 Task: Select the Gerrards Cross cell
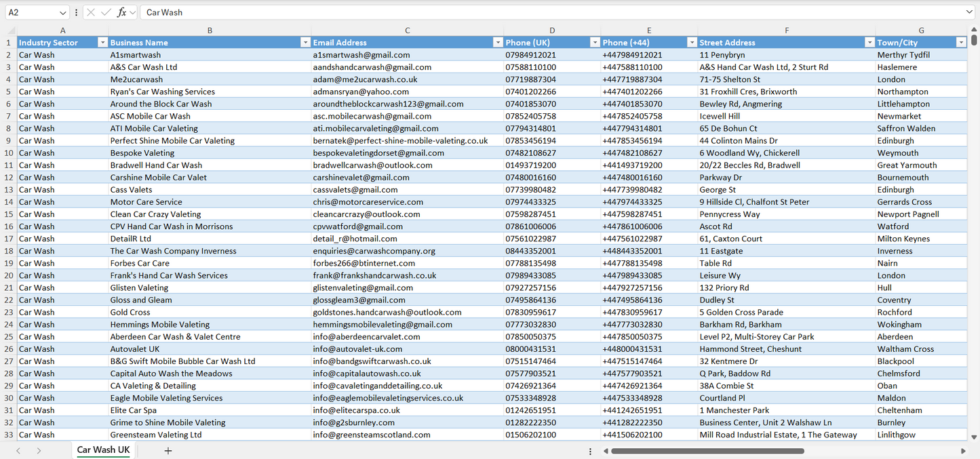[x=921, y=202]
